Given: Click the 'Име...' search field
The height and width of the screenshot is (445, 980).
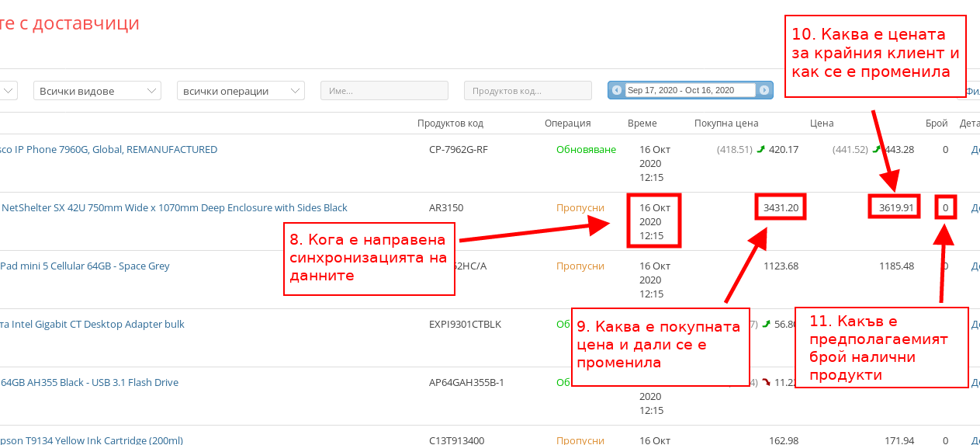Looking at the screenshot, I should (384, 91).
